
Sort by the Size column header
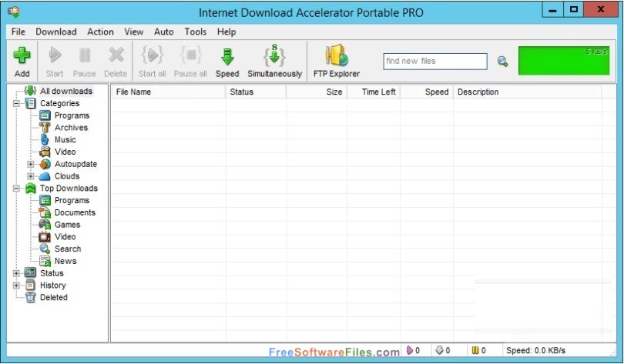pyautogui.click(x=317, y=92)
